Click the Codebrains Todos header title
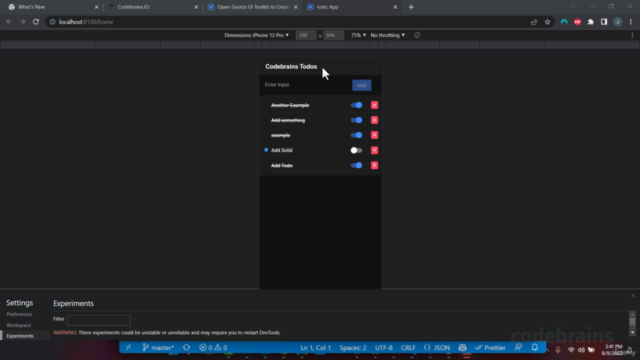 coord(291,67)
